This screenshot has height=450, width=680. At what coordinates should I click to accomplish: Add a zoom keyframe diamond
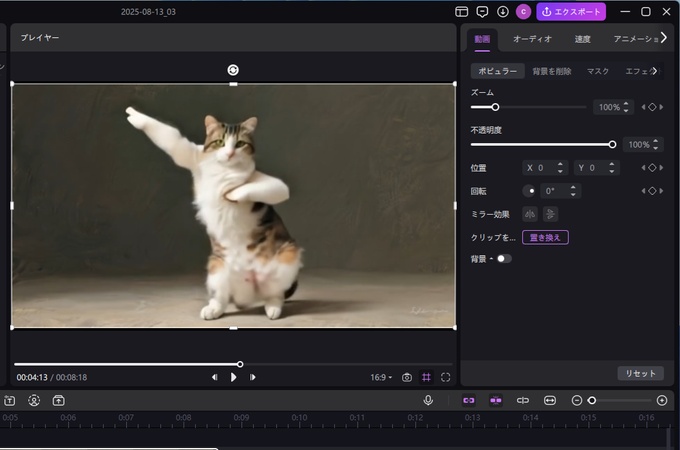(x=652, y=107)
